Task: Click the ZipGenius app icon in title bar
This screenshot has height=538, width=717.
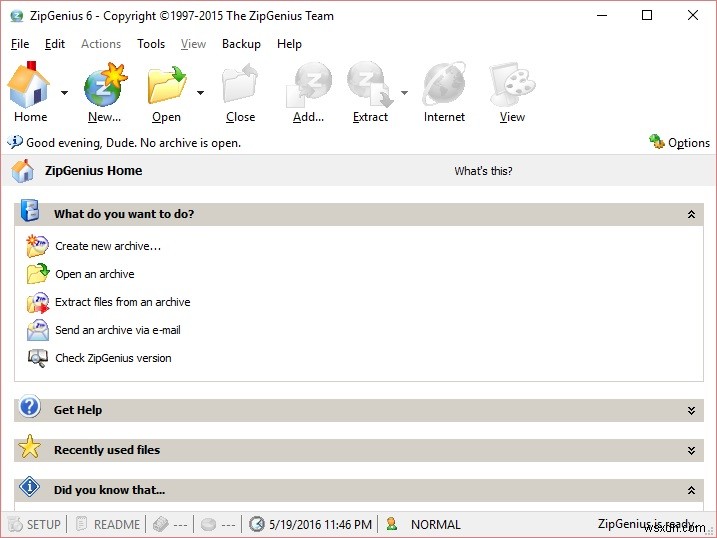Action: pos(17,16)
